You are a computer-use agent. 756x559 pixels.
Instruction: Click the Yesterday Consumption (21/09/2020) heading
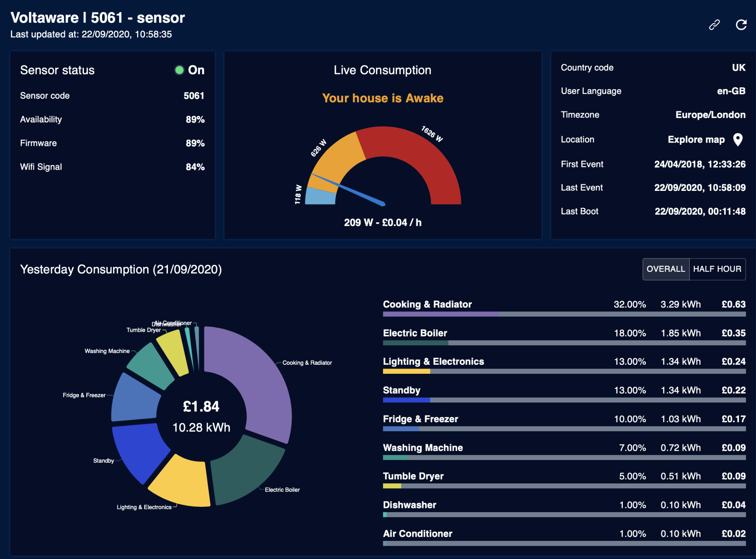point(121,269)
